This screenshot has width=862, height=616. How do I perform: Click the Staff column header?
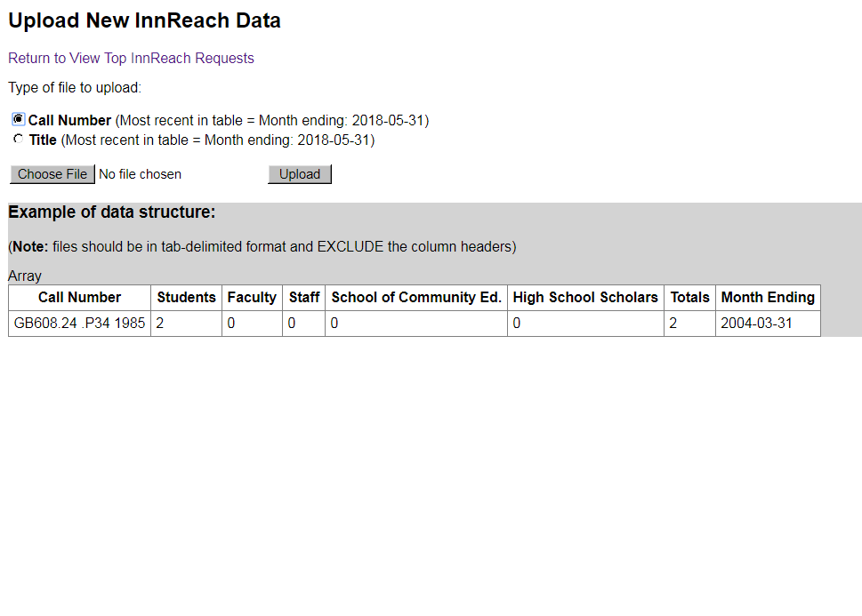tap(304, 298)
